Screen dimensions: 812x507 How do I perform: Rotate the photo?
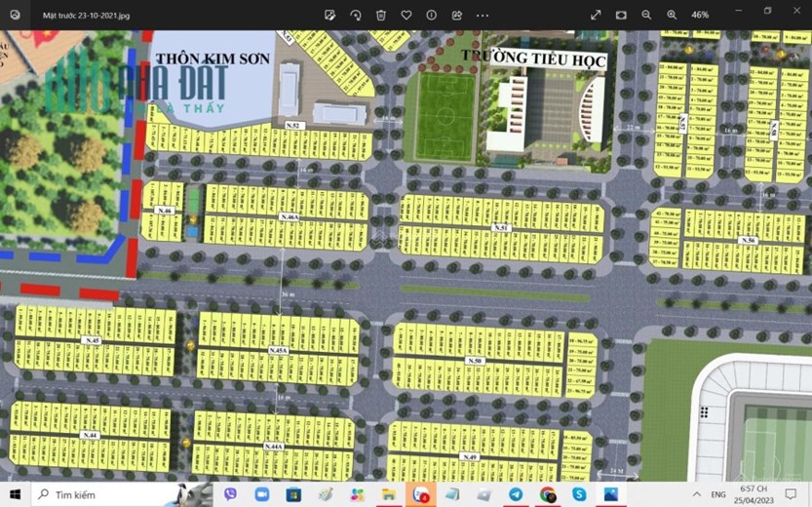(x=355, y=15)
